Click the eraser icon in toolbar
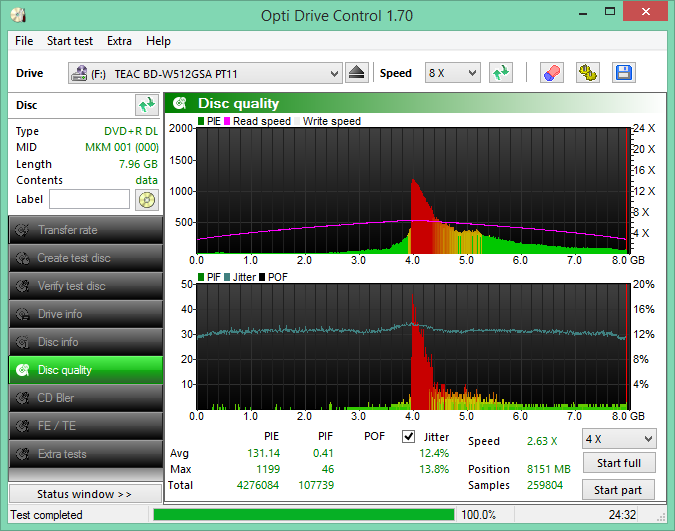 pos(551,73)
